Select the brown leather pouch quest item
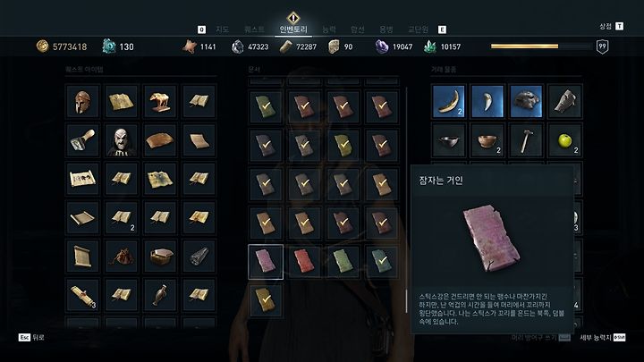Screen dimensions: 644x362 121,257
